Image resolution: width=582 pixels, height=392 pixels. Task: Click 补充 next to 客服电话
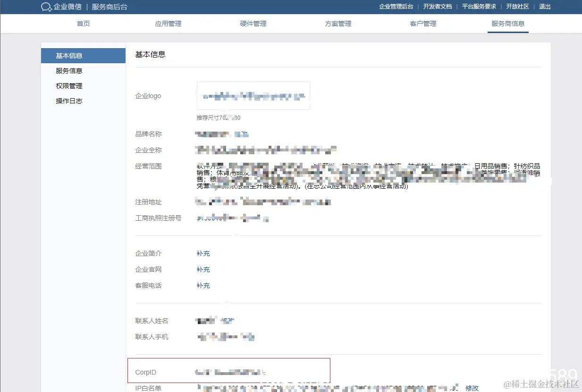203,286
